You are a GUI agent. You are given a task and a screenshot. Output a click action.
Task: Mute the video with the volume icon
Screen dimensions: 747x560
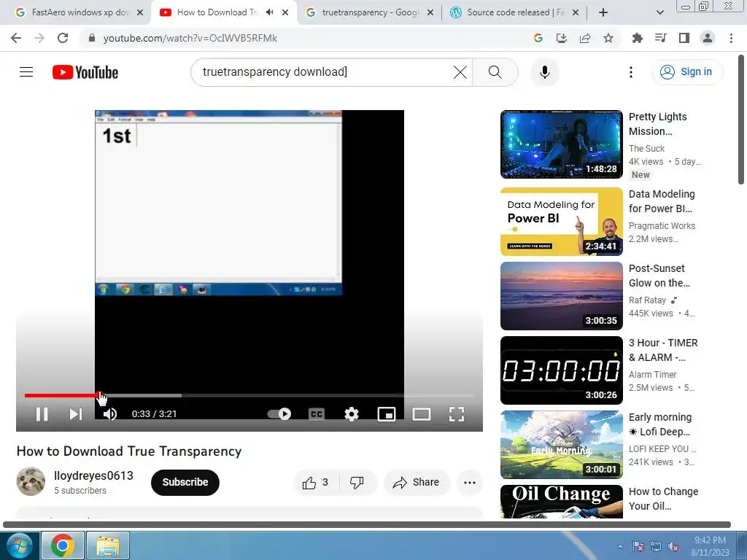110,414
